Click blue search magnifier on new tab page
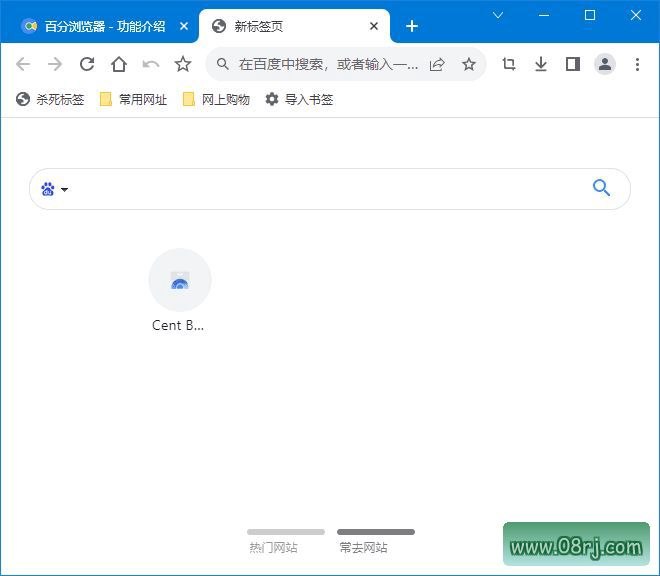The width and height of the screenshot is (660, 576). click(601, 188)
